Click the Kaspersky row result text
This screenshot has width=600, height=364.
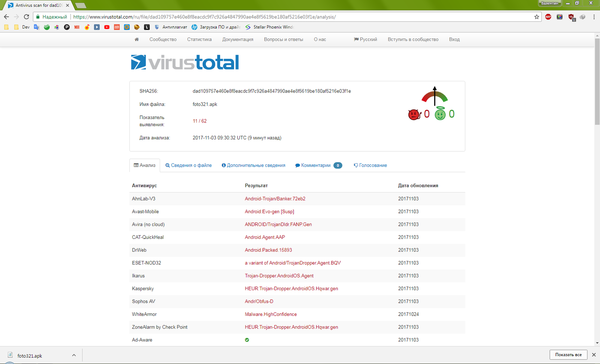291,288
